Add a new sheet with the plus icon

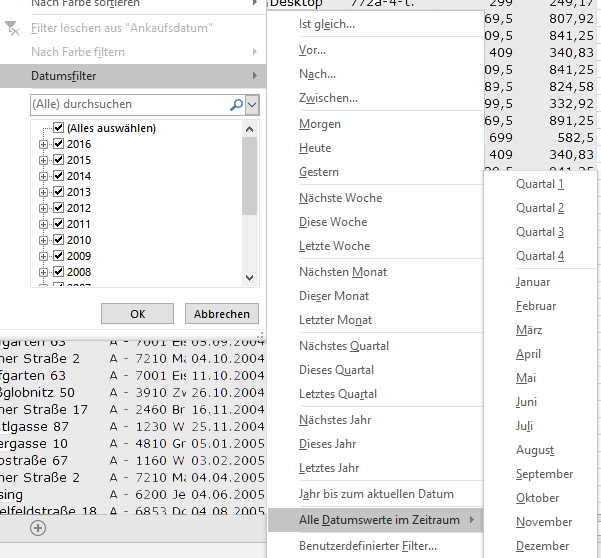(x=38, y=527)
